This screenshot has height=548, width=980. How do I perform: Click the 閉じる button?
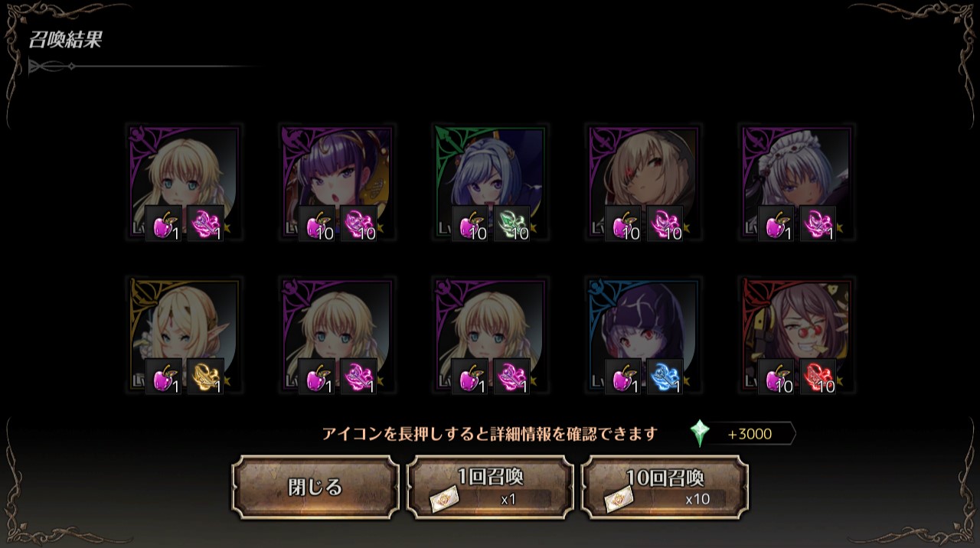click(315, 488)
